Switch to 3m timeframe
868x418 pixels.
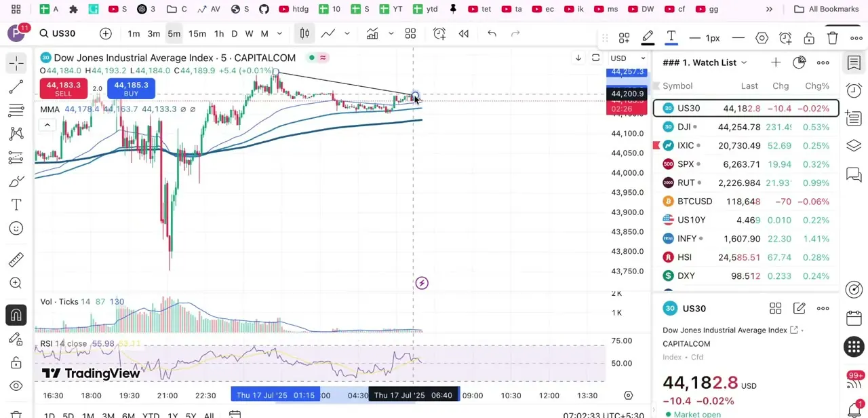coord(154,34)
